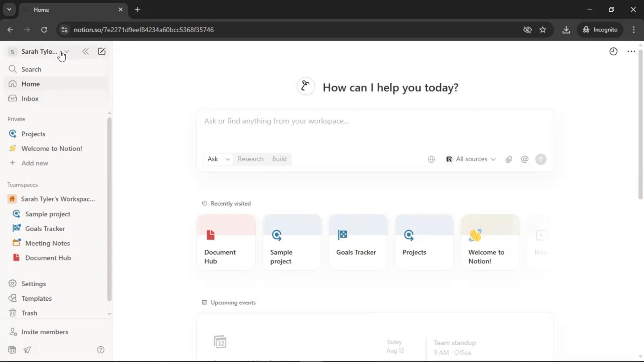Switch to Research mode
The image size is (644, 362).
click(250, 159)
